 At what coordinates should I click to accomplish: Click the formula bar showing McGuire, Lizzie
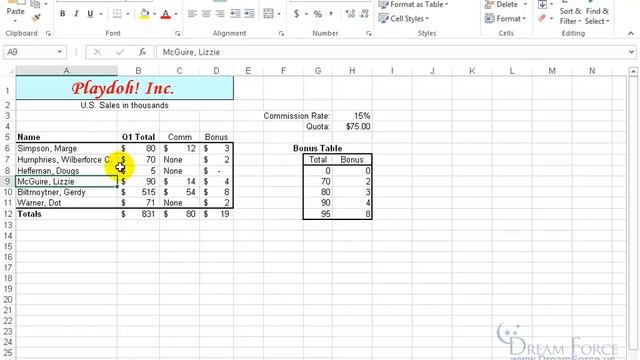coord(392,52)
